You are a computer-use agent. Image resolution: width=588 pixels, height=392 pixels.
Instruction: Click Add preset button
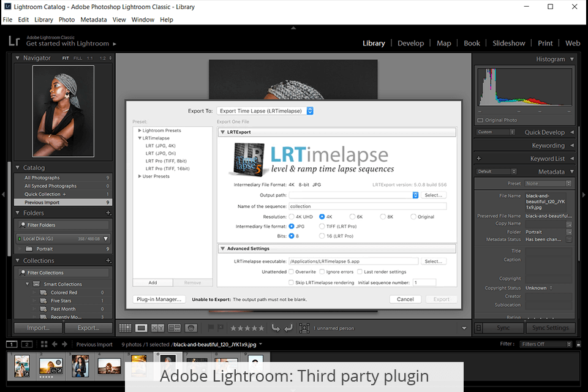[x=153, y=282]
